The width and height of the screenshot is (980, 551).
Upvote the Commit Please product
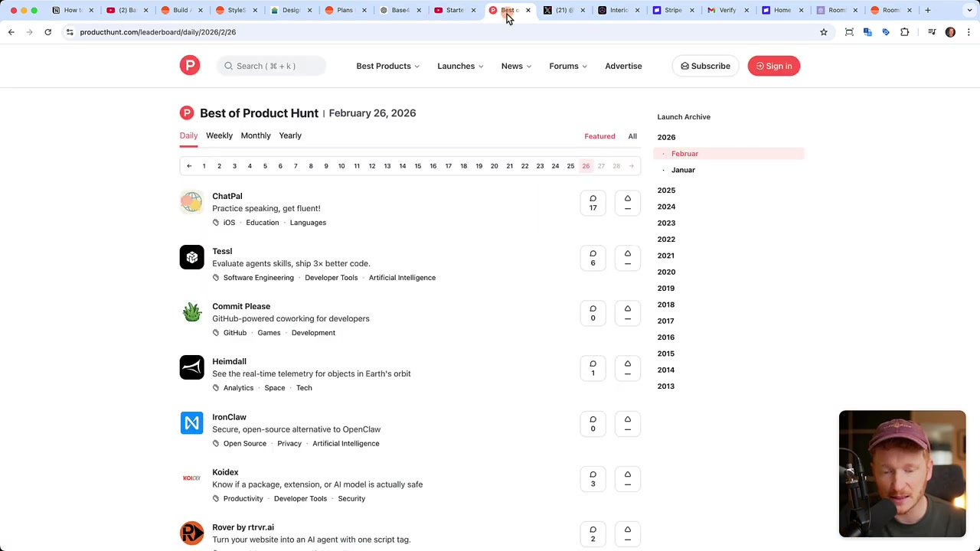(x=627, y=313)
